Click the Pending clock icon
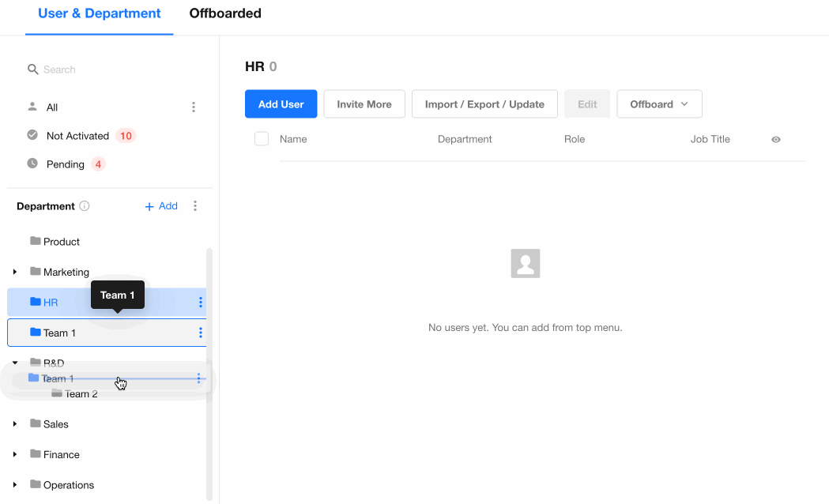This screenshot has width=829, height=504. coord(32,164)
